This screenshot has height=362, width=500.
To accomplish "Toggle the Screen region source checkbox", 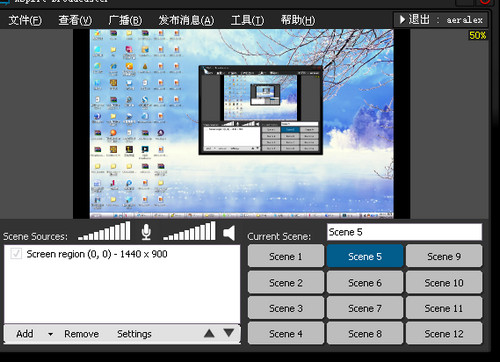I will (16, 254).
